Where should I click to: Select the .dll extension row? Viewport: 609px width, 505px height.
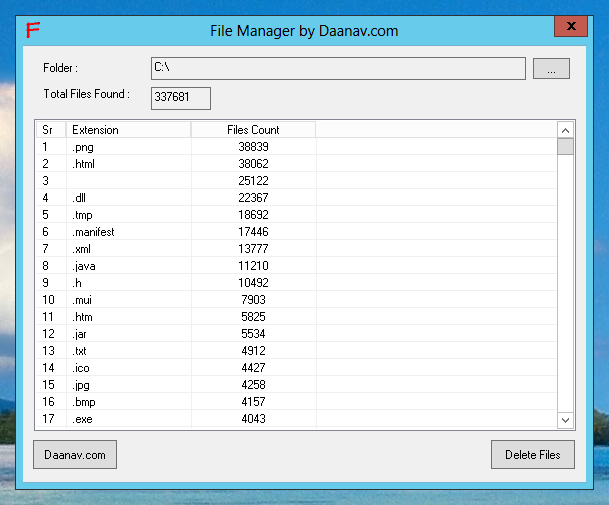pos(297,198)
